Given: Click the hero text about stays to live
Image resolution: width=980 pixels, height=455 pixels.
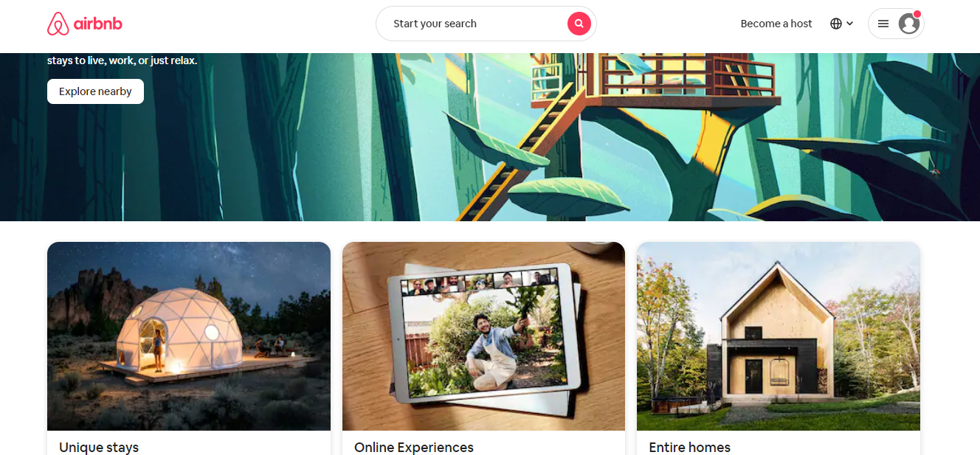Looking at the screenshot, I should tap(122, 60).
